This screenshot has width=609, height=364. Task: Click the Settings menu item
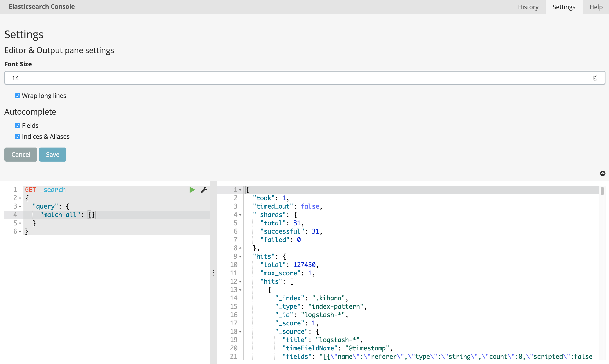pos(564,7)
